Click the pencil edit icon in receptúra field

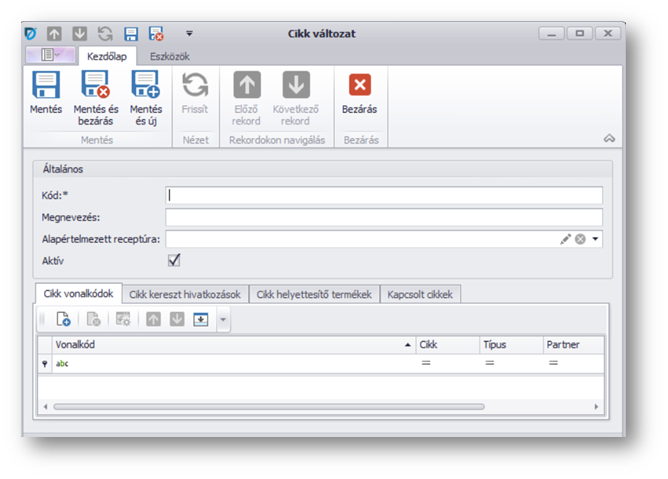click(x=565, y=239)
